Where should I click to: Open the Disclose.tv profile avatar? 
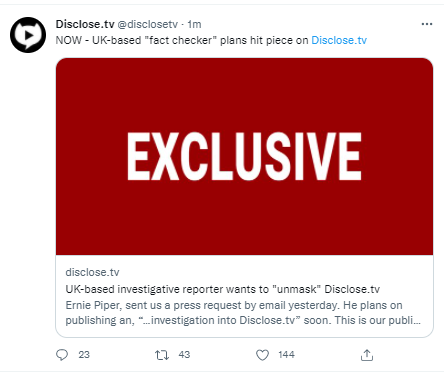point(28,35)
